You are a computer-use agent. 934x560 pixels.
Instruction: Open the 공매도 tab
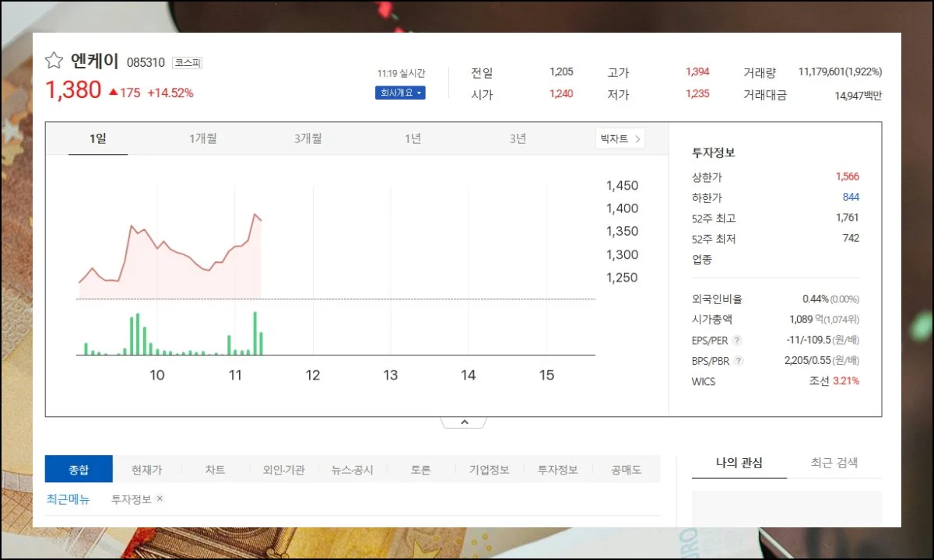pyautogui.click(x=626, y=470)
